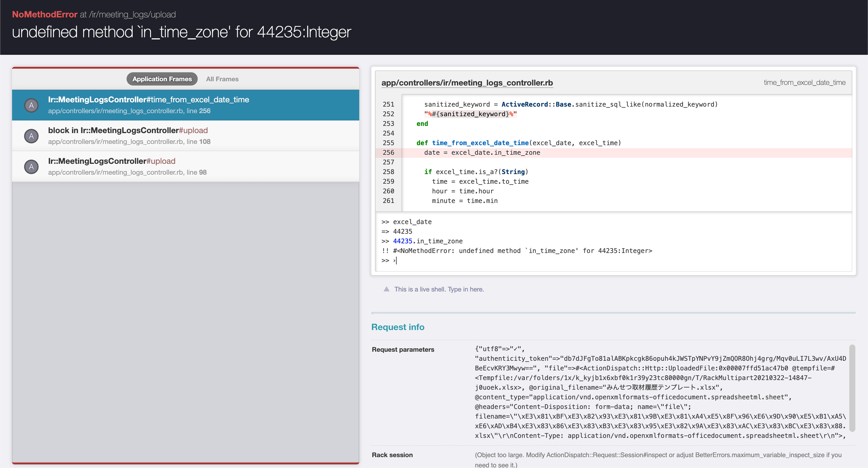This screenshot has height=468, width=868.
Task: Click highlighted code line 256
Action: 482,152
